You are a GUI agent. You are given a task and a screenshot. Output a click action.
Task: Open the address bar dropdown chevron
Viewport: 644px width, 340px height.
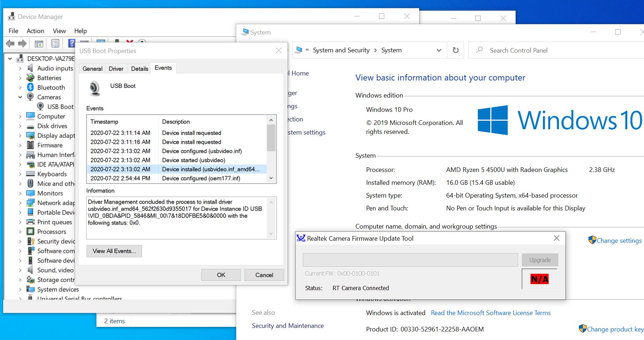[438, 50]
